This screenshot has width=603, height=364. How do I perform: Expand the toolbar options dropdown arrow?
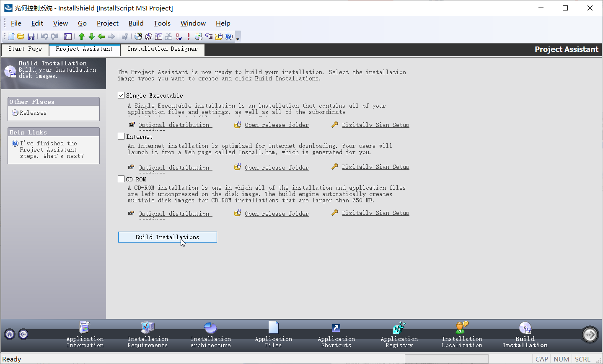click(238, 38)
